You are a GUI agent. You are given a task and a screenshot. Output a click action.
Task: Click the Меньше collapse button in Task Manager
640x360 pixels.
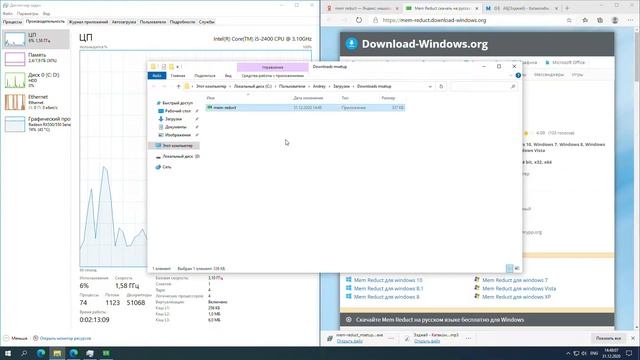coord(16,338)
